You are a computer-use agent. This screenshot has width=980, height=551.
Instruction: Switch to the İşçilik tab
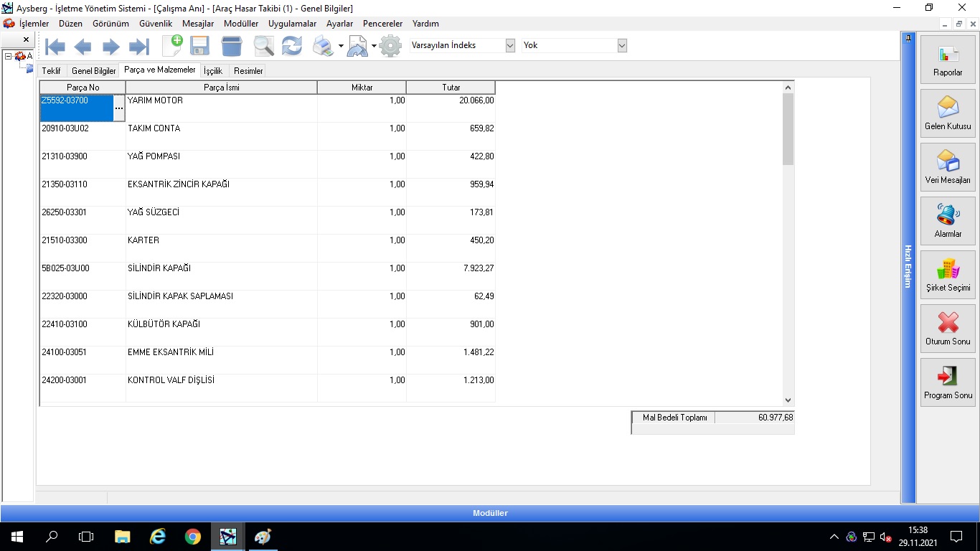coord(213,71)
